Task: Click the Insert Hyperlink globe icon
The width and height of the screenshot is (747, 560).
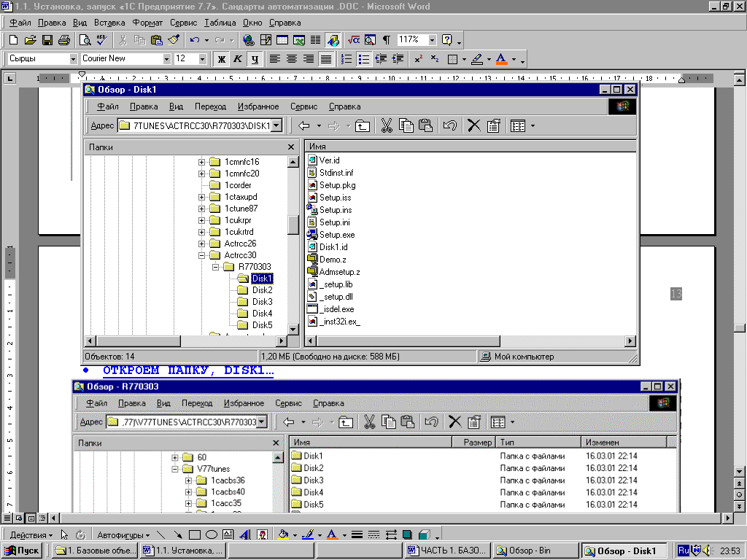Action: [248, 40]
